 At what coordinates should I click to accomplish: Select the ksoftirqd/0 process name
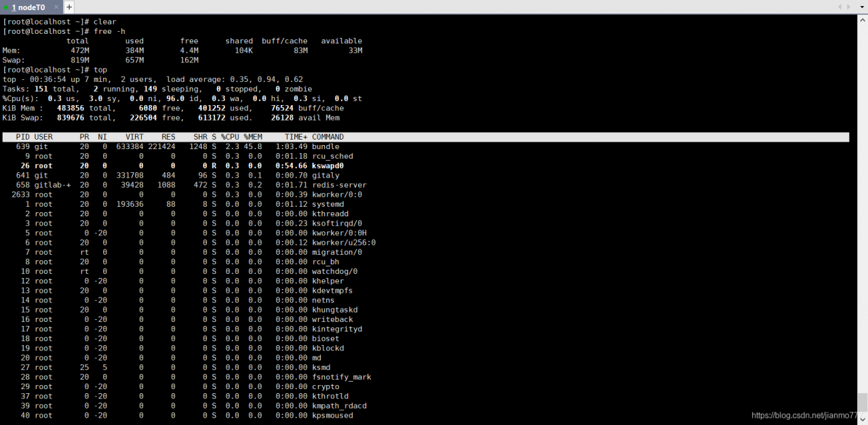[337, 223]
